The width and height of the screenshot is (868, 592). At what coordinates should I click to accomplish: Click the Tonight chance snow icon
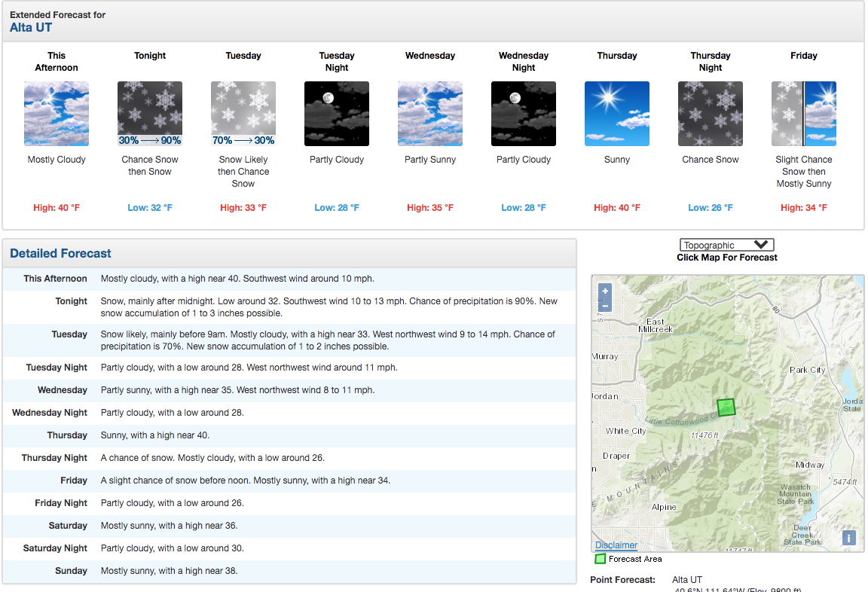coord(150,114)
